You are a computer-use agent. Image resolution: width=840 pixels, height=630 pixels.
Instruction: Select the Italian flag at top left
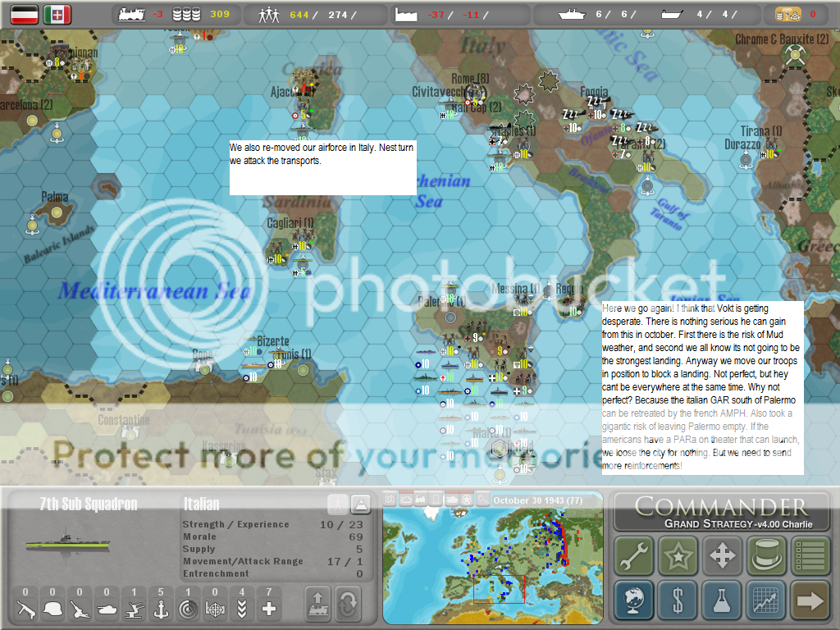pyautogui.click(x=57, y=14)
